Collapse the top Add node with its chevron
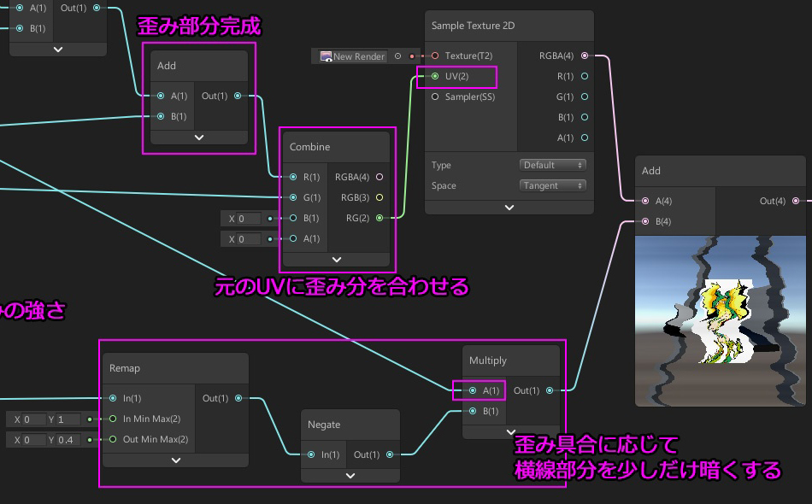Image resolution: width=812 pixels, height=504 pixels. pyautogui.click(x=199, y=138)
